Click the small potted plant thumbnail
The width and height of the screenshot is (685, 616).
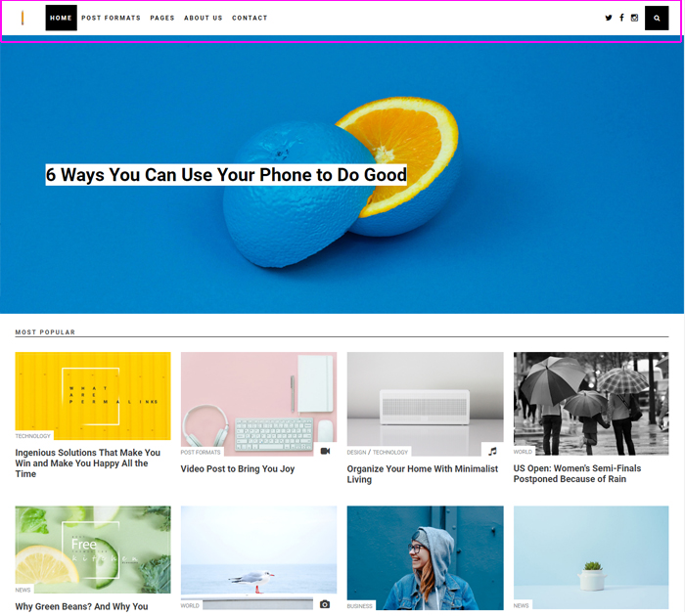click(591, 557)
